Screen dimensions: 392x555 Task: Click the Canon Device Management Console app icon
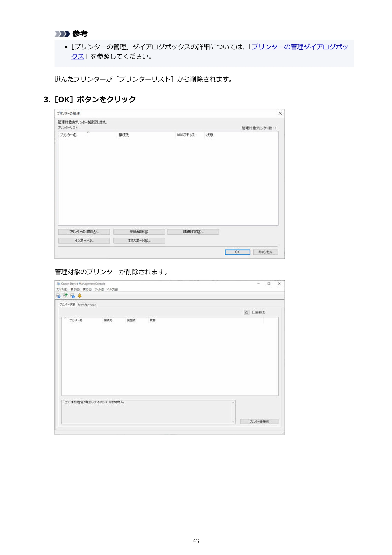[58, 284]
